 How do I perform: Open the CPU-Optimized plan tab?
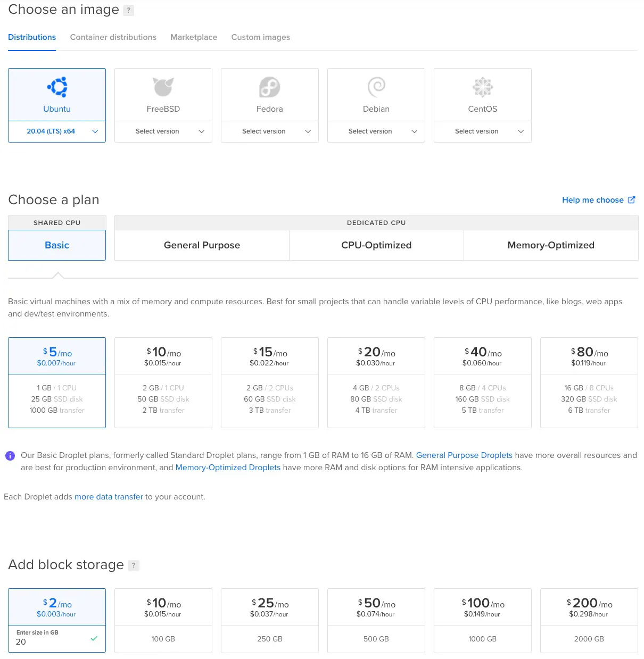(x=376, y=245)
